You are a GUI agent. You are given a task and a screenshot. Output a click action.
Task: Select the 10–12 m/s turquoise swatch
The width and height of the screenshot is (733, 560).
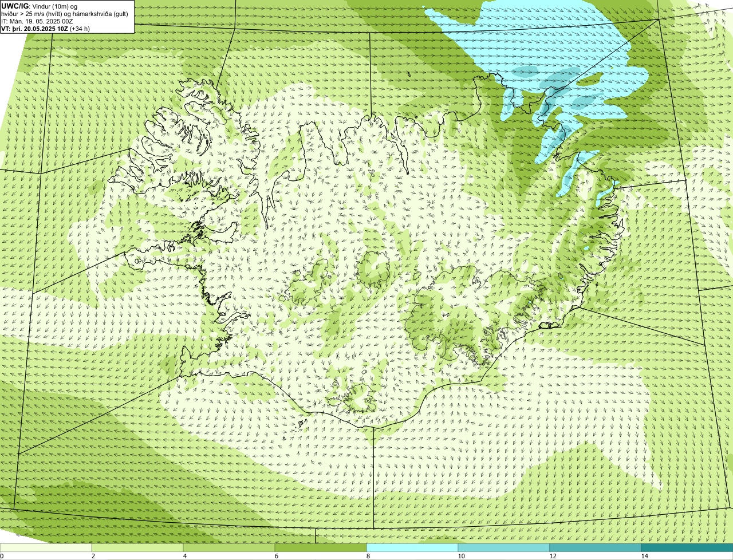[x=504, y=547]
